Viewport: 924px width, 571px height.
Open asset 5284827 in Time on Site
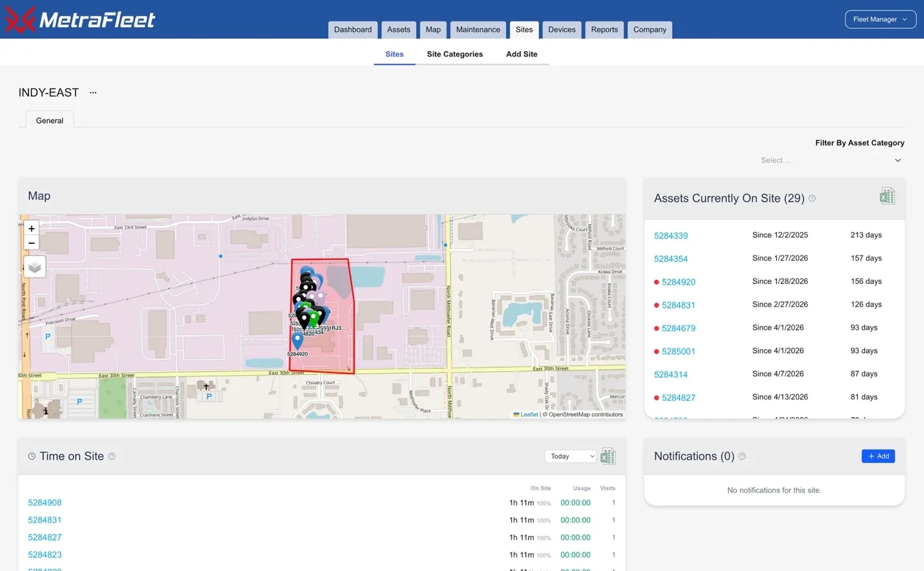[x=45, y=537]
